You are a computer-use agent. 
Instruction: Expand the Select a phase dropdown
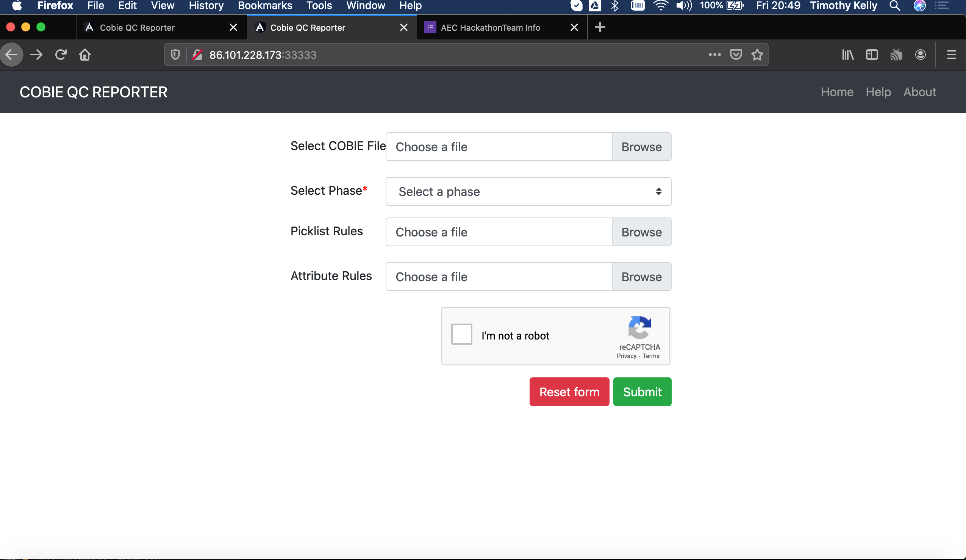pyautogui.click(x=528, y=191)
